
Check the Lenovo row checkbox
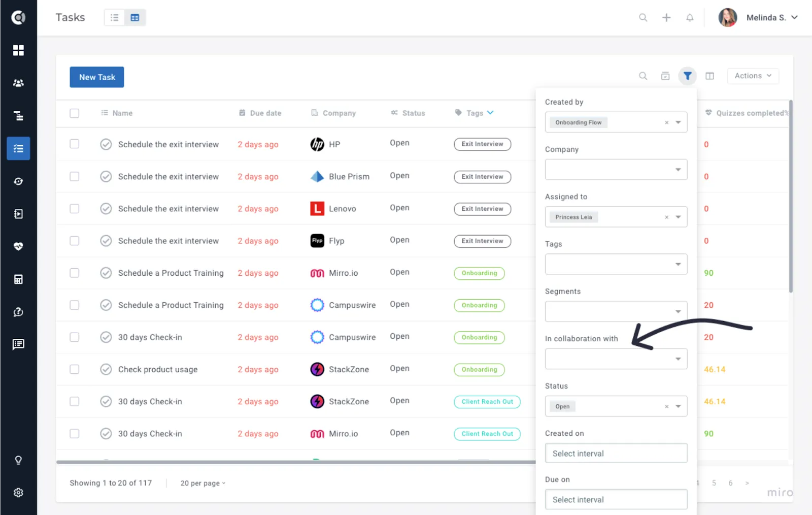[x=75, y=208]
